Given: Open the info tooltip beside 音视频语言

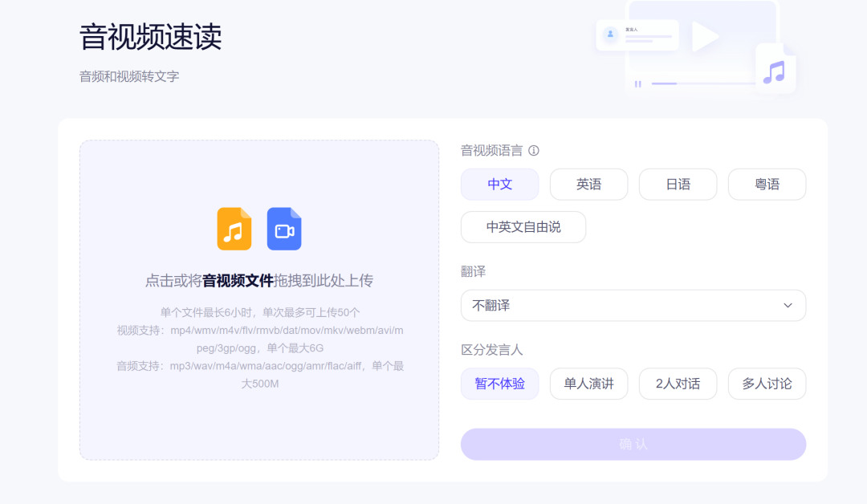Looking at the screenshot, I should (535, 150).
